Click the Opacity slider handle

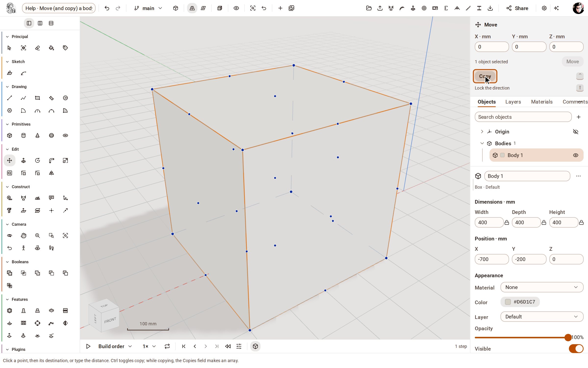[568, 338]
